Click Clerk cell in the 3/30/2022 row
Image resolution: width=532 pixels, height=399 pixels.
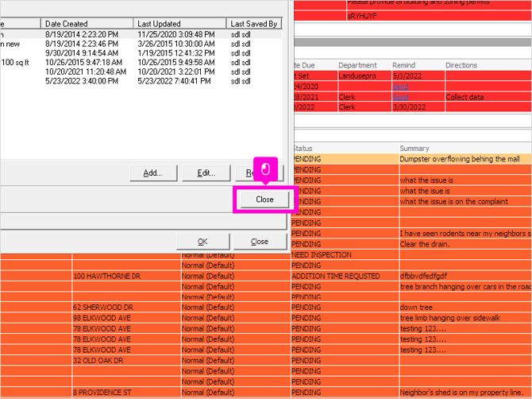pyautogui.click(x=364, y=107)
